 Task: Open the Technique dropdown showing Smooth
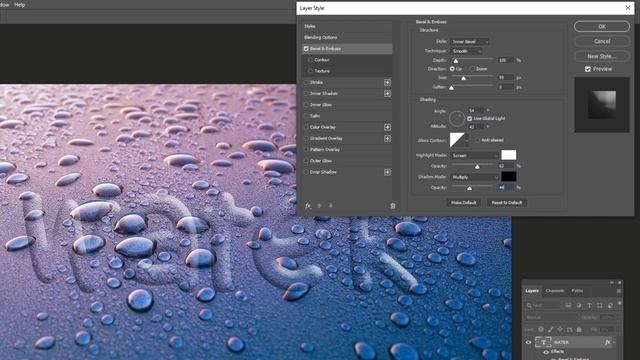467,51
